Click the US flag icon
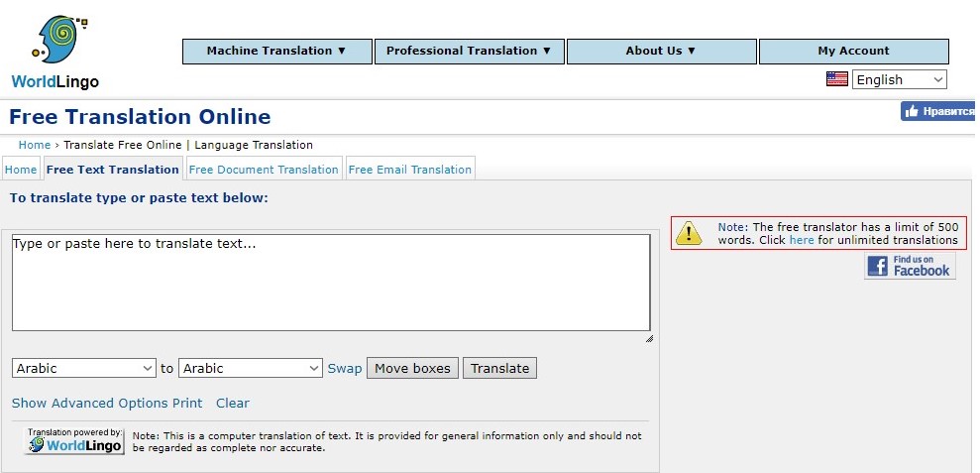Image resolution: width=980 pixels, height=473 pixels. tap(837, 79)
